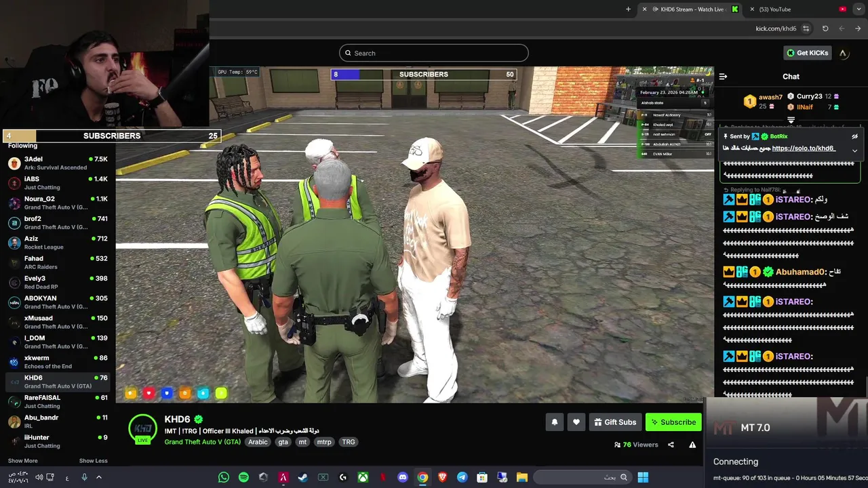Open iiHunter channel in Following list
The image size is (868, 488).
point(58,441)
